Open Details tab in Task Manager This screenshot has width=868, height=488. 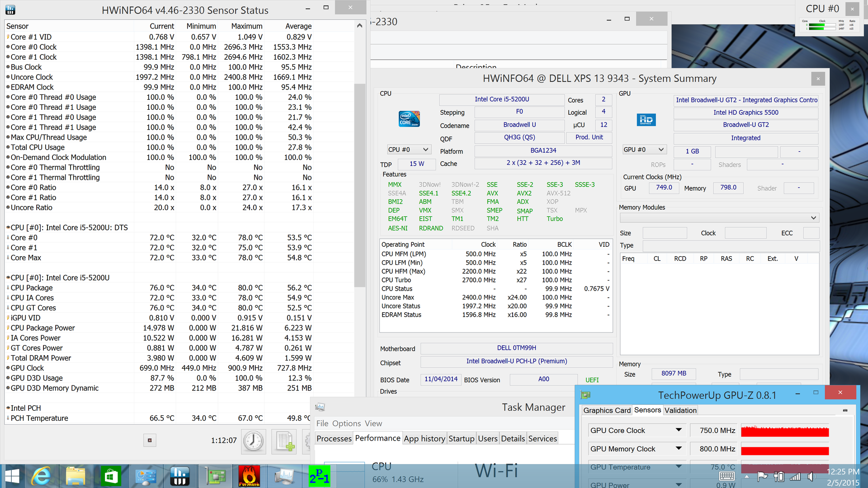[513, 438]
